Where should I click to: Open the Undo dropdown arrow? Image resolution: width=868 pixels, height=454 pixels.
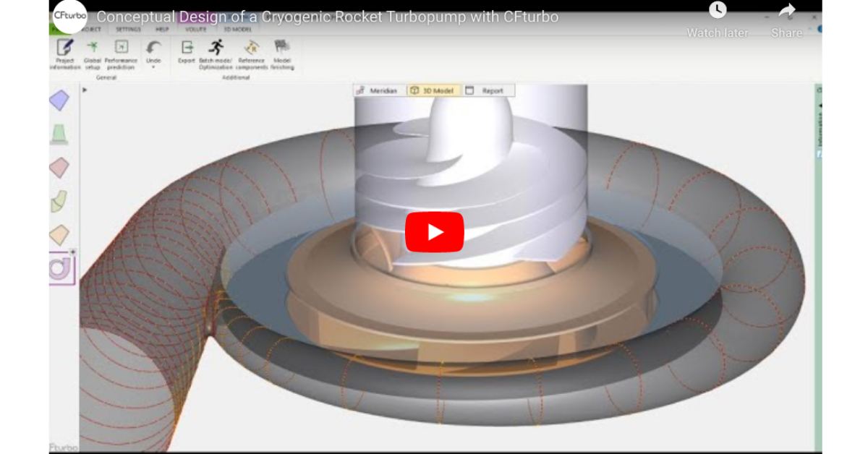click(x=154, y=65)
